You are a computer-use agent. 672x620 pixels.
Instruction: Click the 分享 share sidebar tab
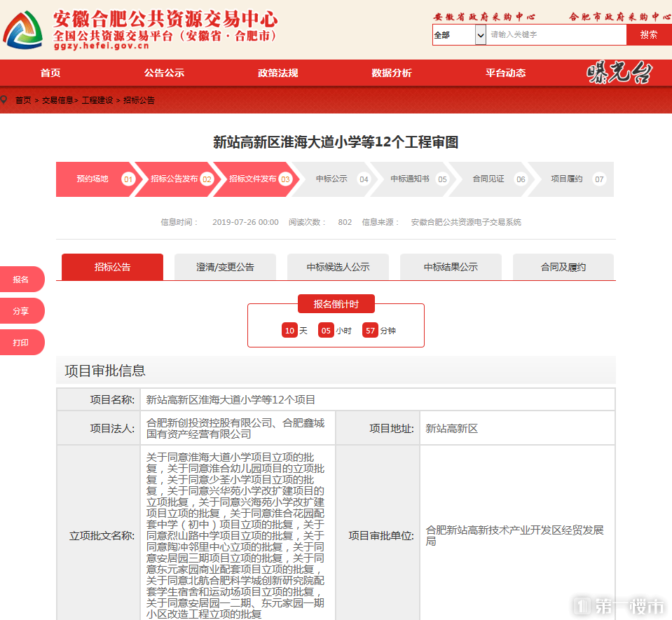point(20,310)
